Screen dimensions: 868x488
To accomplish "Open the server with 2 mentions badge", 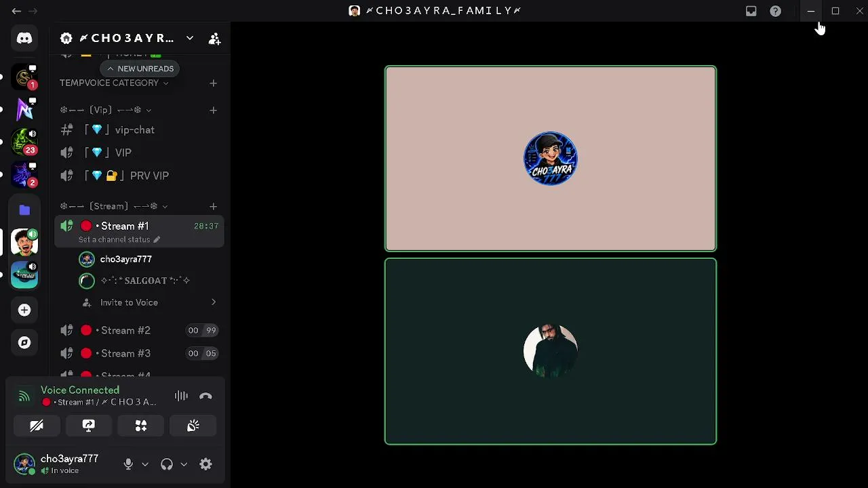I will pyautogui.click(x=24, y=174).
